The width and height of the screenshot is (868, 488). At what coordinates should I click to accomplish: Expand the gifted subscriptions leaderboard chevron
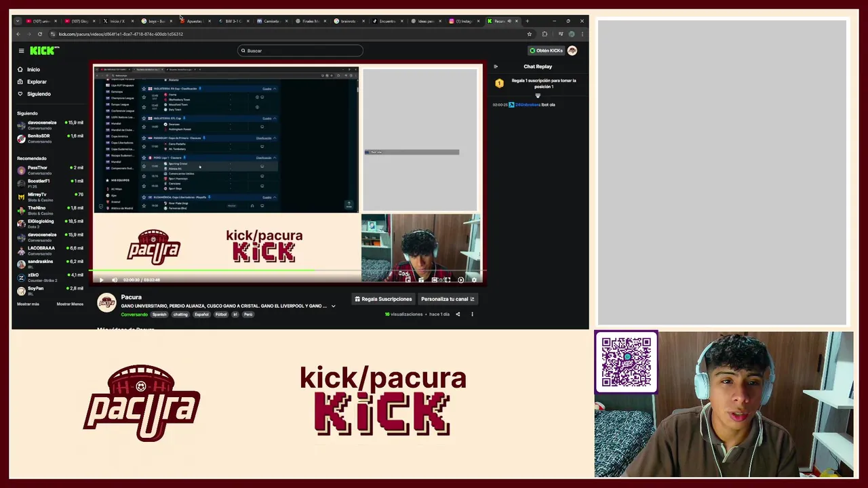(538, 96)
